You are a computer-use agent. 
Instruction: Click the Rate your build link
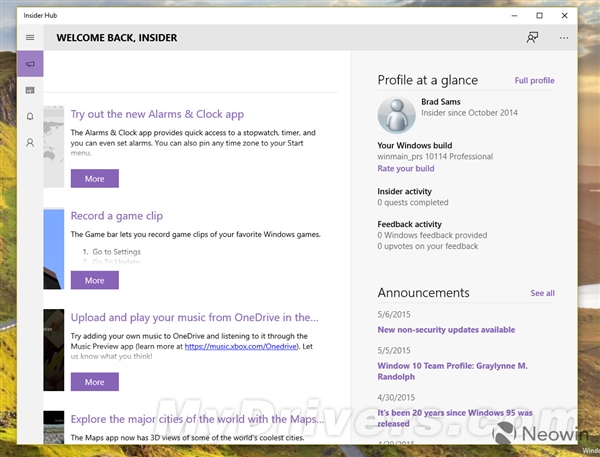point(406,168)
